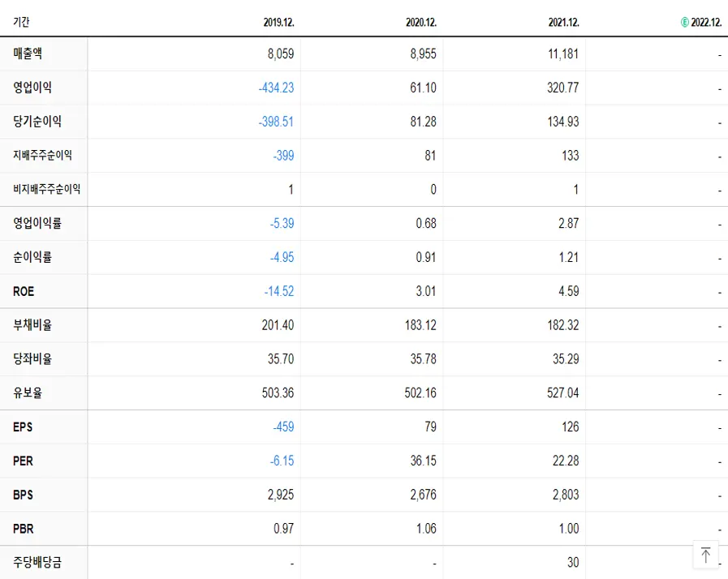
Task: Click the 부채비율 row label
Action: 32,324
